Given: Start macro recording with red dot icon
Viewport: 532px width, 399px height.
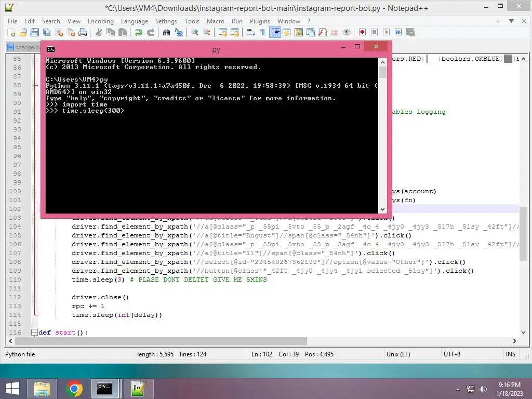Looking at the screenshot, I should (362, 32).
